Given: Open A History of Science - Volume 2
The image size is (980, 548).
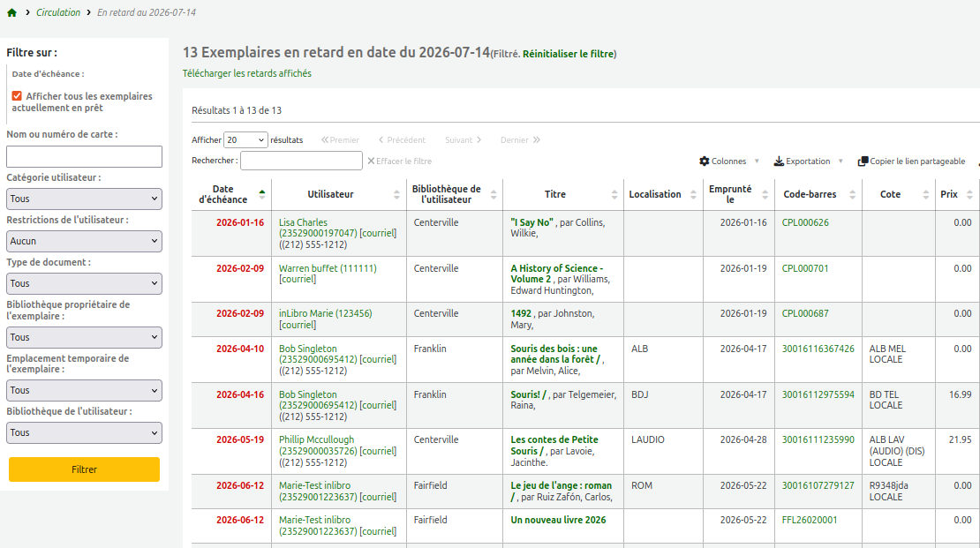Looking at the screenshot, I should [556, 274].
